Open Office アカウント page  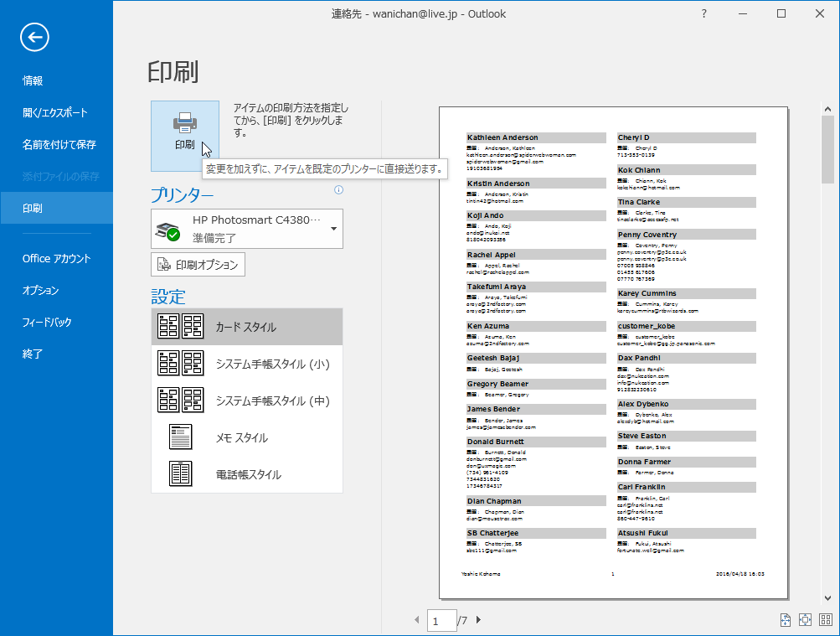[56, 258]
